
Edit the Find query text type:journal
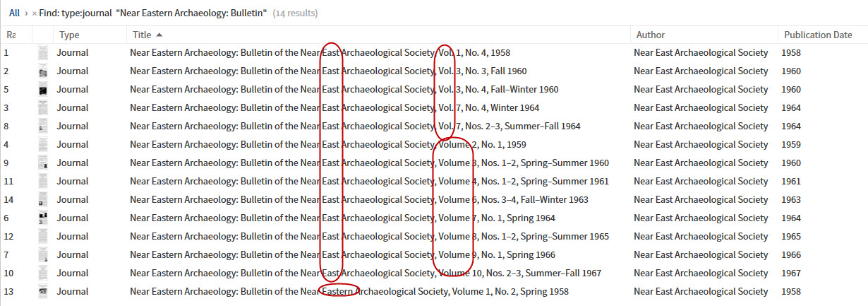coord(87,13)
